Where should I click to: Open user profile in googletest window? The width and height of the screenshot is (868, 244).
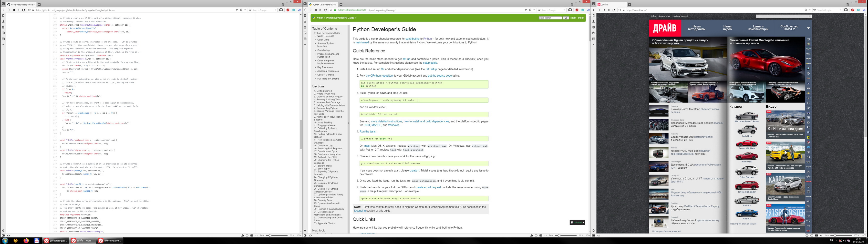point(281,10)
